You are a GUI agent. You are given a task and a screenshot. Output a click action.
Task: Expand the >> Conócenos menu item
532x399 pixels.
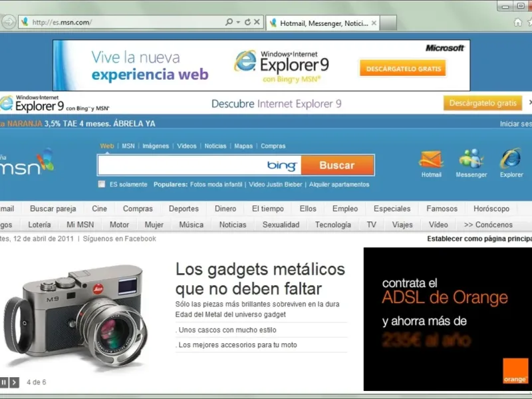488,225
